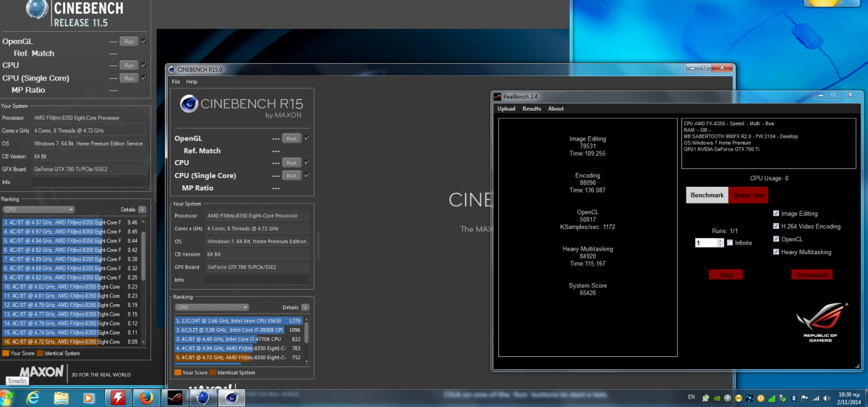This screenshot has width=868, height=407.
Task: Open Upload menu in RealBench
Action: click(x=506, y=109)
